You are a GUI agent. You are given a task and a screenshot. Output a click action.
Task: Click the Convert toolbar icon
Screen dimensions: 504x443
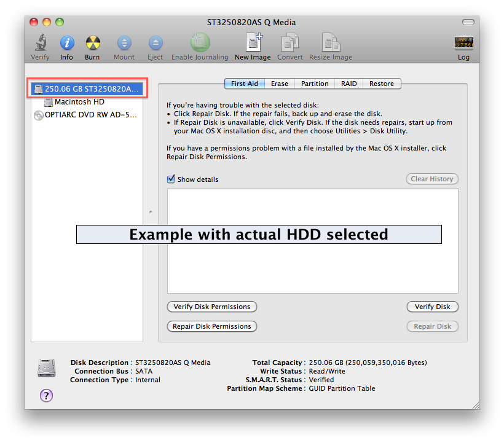[x=290, y=42]
